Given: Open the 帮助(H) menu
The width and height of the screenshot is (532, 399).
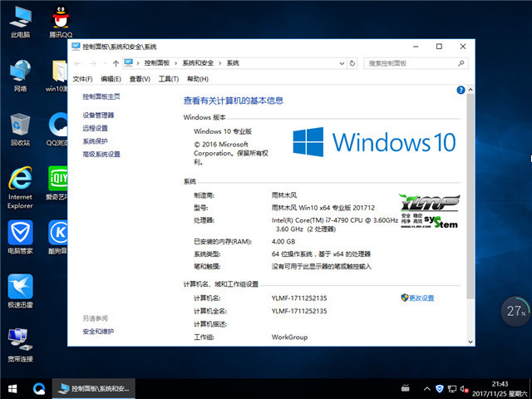Looking at the screenshot, I should pyautogui.click(x=198, y=79).
